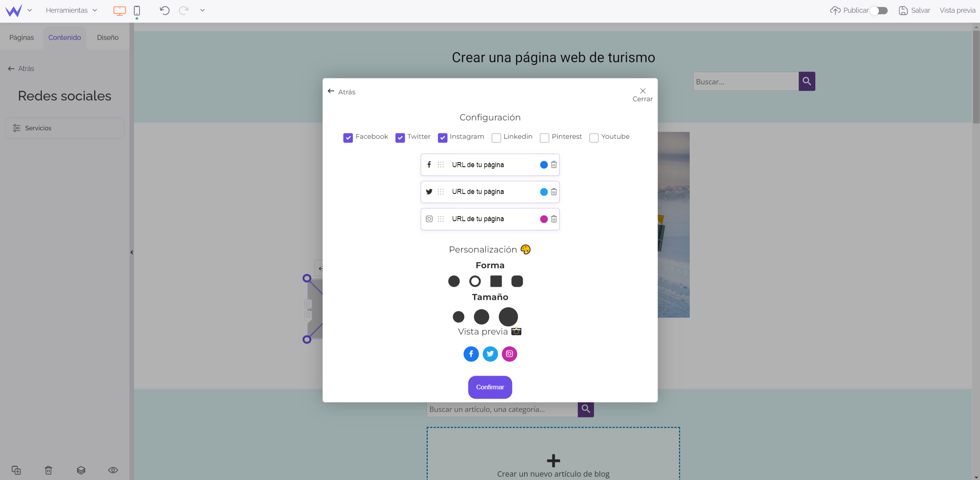Click the plus icon for new blog article

tap(553, 460)
